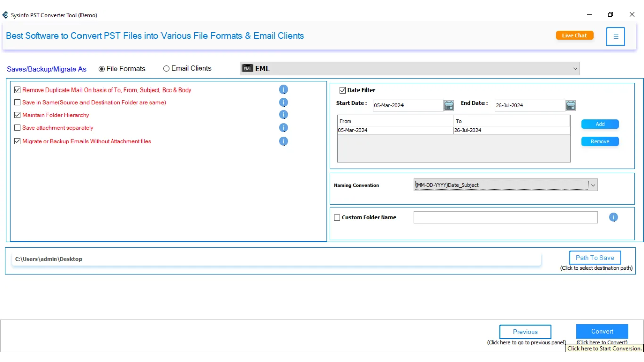Click the Remove date range button

tap(600, 142)
